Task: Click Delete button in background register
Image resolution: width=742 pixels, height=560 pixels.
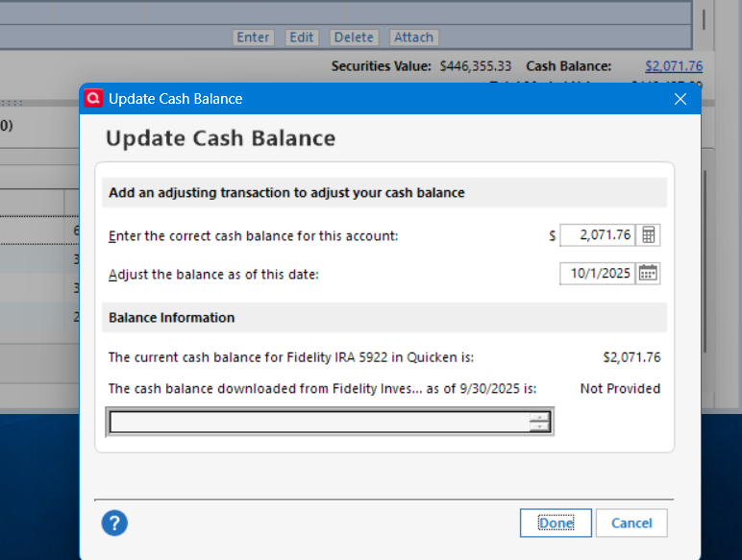Action: pos(354,37)
